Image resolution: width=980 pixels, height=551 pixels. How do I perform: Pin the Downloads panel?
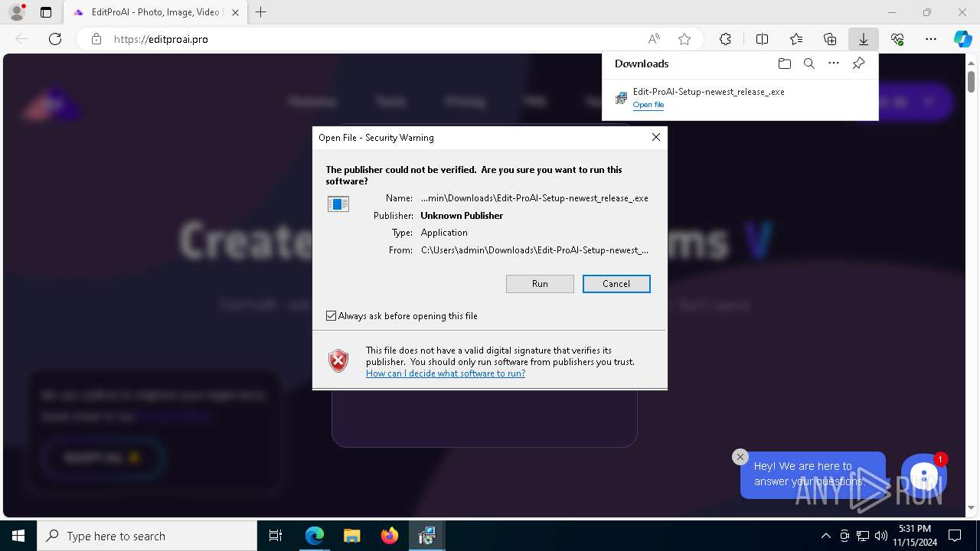[858, 64]
